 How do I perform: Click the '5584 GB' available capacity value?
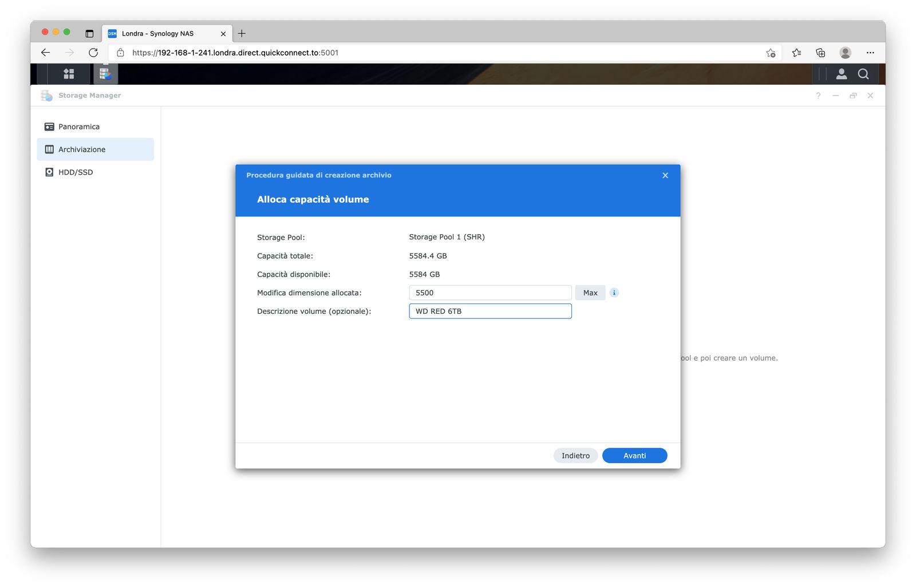point(424,274)
